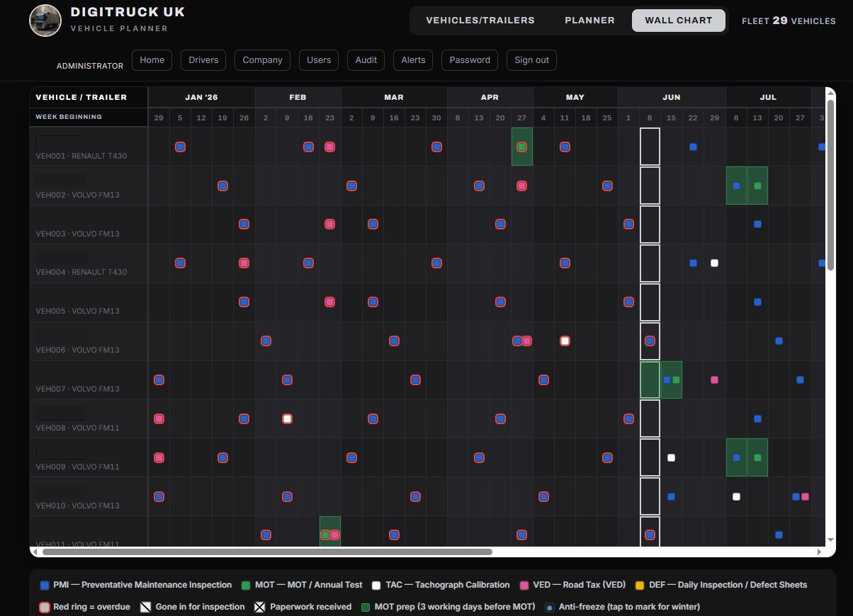Switch to the Vehicles/Trailers tab
This screenshot has width=853, height=616.
[x=480, y=20]
